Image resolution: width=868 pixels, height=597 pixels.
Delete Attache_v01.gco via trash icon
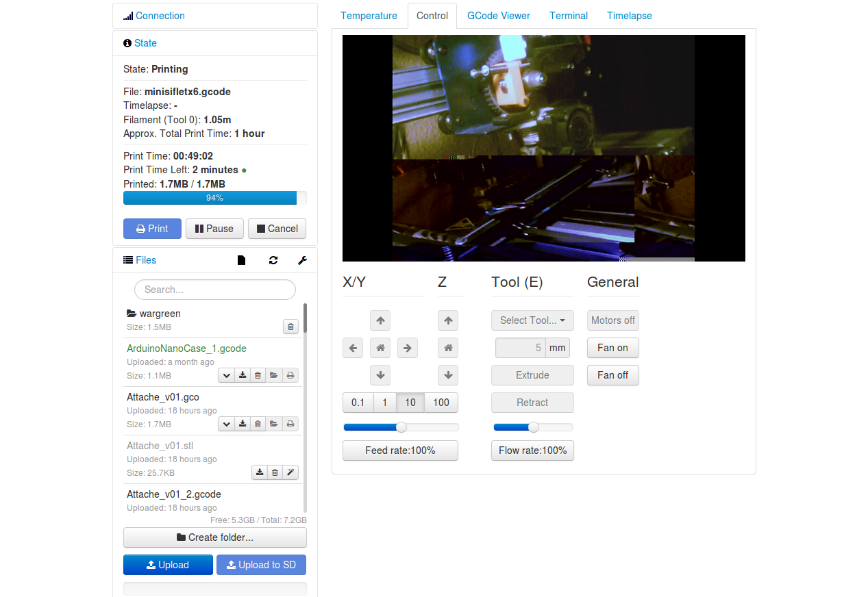point(258,424)
